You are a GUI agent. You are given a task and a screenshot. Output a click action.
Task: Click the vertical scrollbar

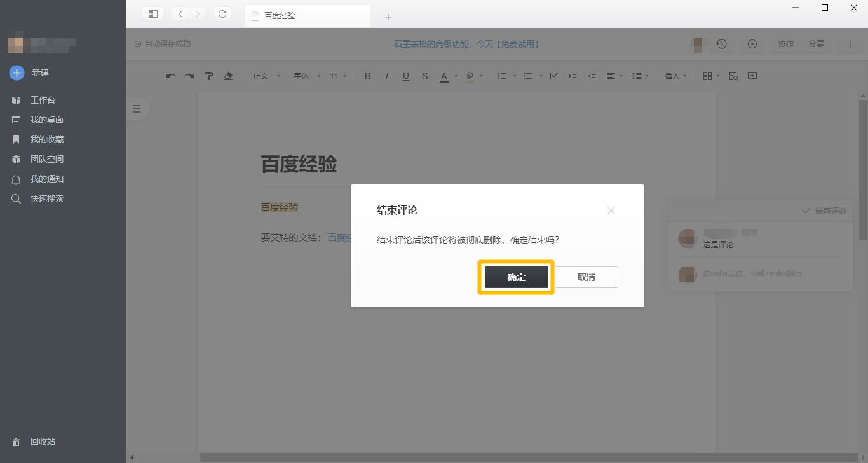click(x=863, y=170)
